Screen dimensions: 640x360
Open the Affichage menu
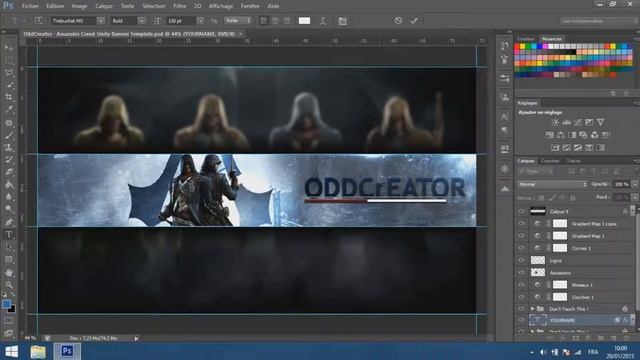(x=221, y=6)
